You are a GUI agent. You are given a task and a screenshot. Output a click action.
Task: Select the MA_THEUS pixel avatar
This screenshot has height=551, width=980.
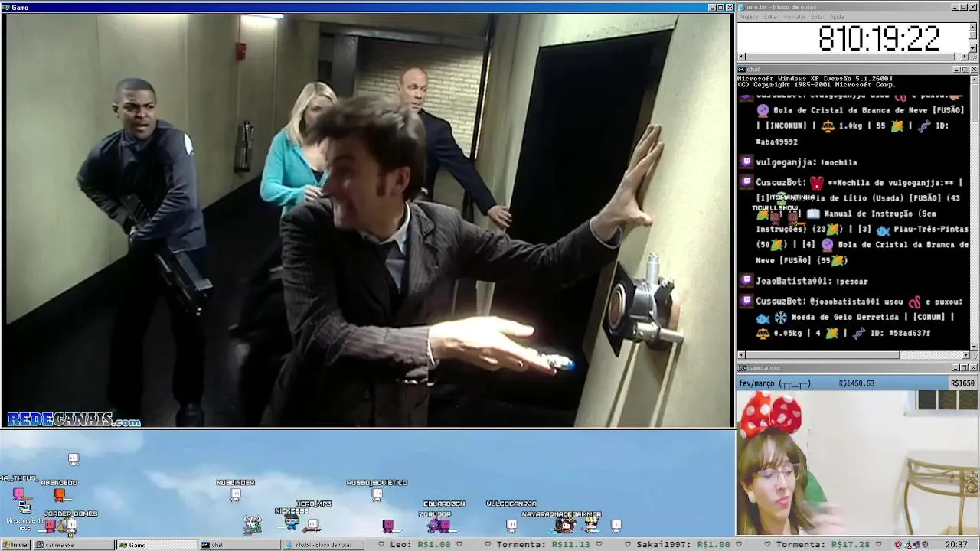point(18,494)
